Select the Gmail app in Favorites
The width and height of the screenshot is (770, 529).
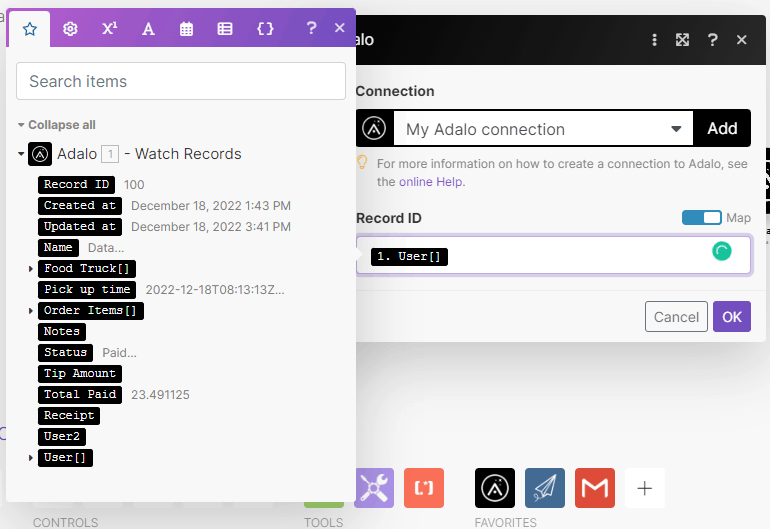(x=595, y=488)
